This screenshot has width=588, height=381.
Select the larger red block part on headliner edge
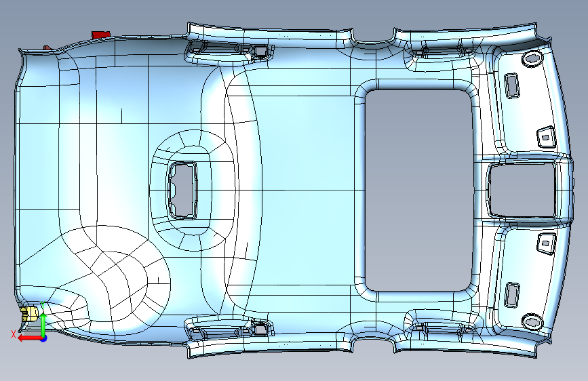pyautogui.click(x=101, y=35)
